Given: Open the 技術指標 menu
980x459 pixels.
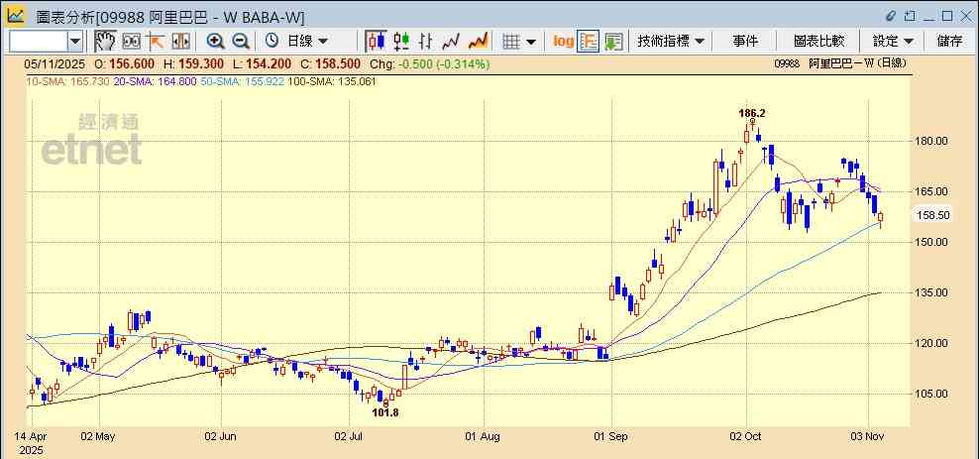Looking at the screenshot, I should [x=671, y=41].
